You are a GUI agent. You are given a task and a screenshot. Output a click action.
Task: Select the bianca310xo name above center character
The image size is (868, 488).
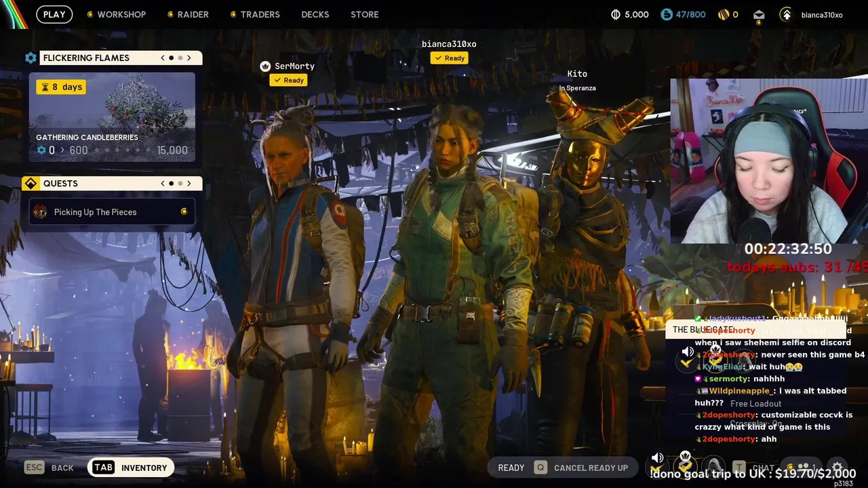pos(449,44)
